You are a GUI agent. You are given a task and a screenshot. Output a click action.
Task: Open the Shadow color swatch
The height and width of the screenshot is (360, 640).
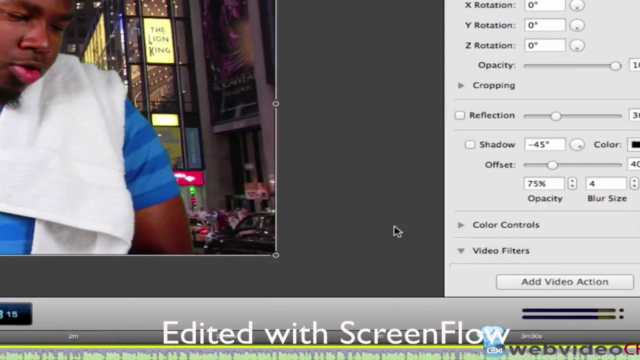point(634,145)
